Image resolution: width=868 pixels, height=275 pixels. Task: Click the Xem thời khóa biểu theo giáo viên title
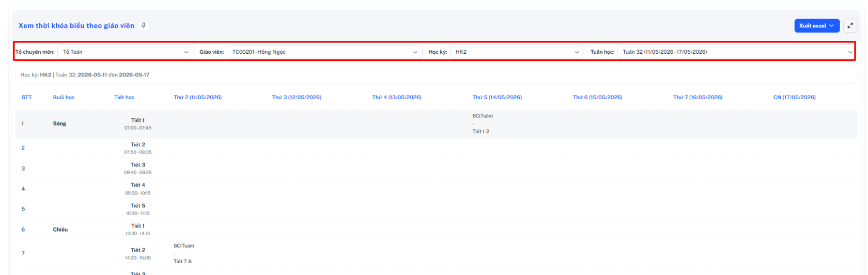click(x=76, y=25)
